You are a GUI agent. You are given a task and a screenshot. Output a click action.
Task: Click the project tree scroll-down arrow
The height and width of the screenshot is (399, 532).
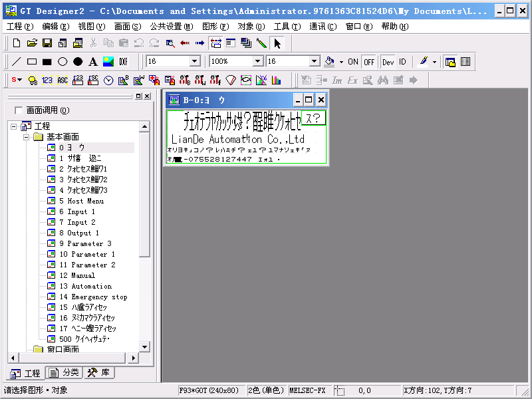(144, 347)
